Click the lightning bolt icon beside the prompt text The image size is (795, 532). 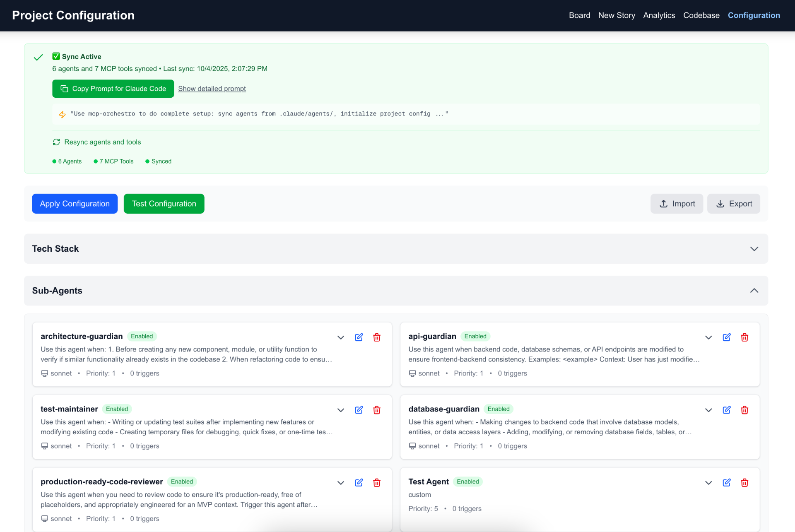click(x=62, y=114)
